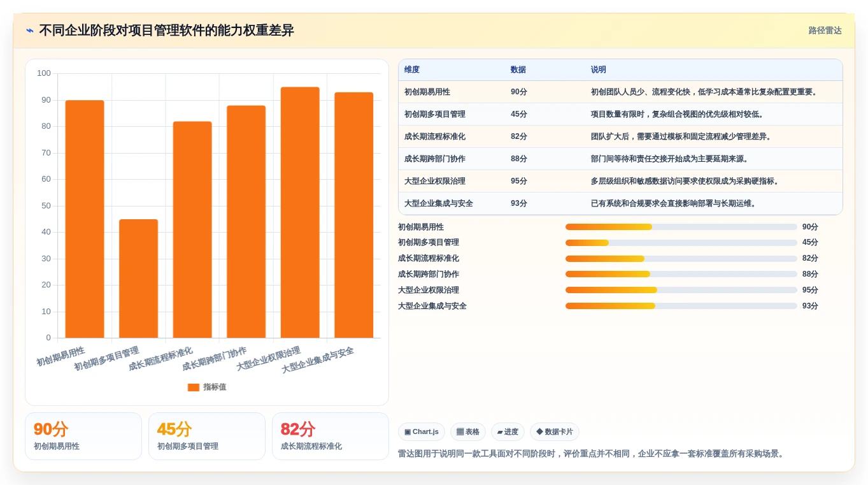This screenshot has width=868, height=485.
Task: Click the 初创期多项目管理 bar in the chart
Action: 138,279
